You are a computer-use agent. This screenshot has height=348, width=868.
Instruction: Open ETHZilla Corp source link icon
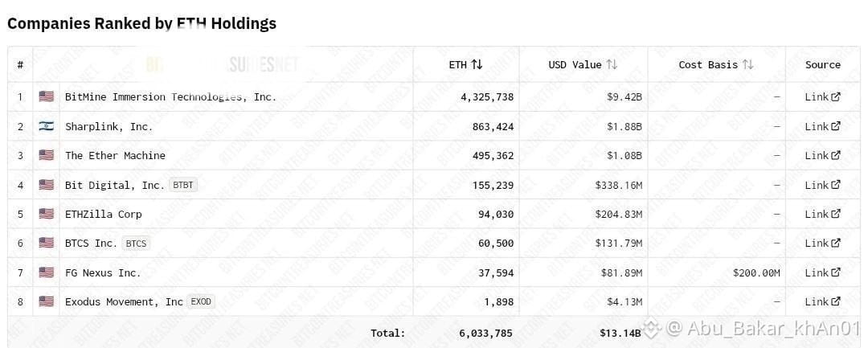(x=836, y=214)
